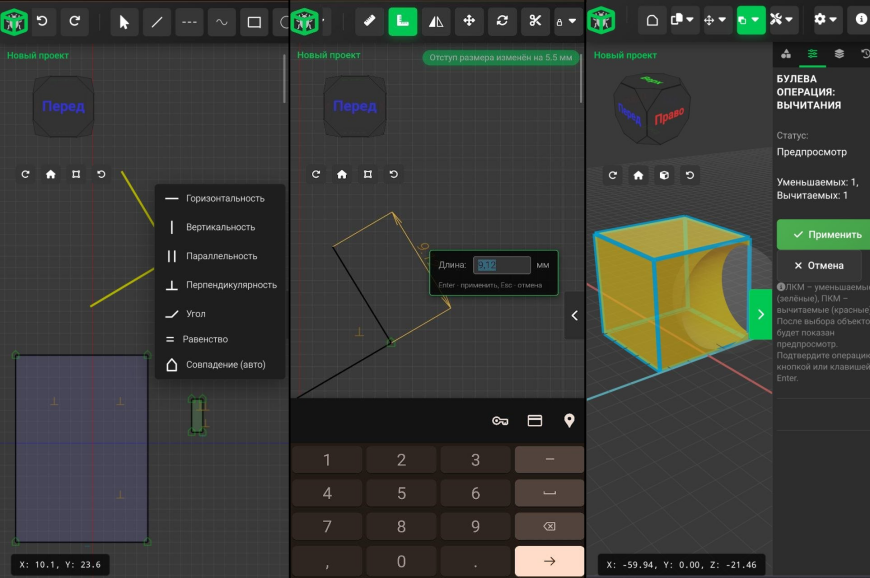Select the spline curve tool

(x=221, y=22)
